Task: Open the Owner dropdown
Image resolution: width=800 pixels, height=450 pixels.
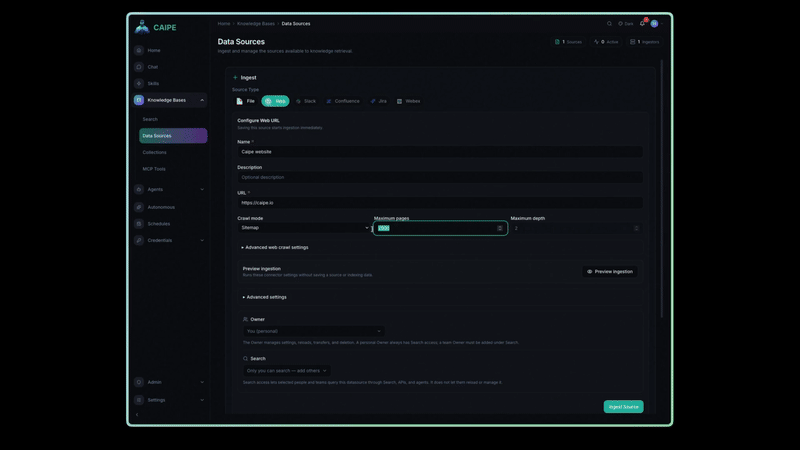Action: 313,331
